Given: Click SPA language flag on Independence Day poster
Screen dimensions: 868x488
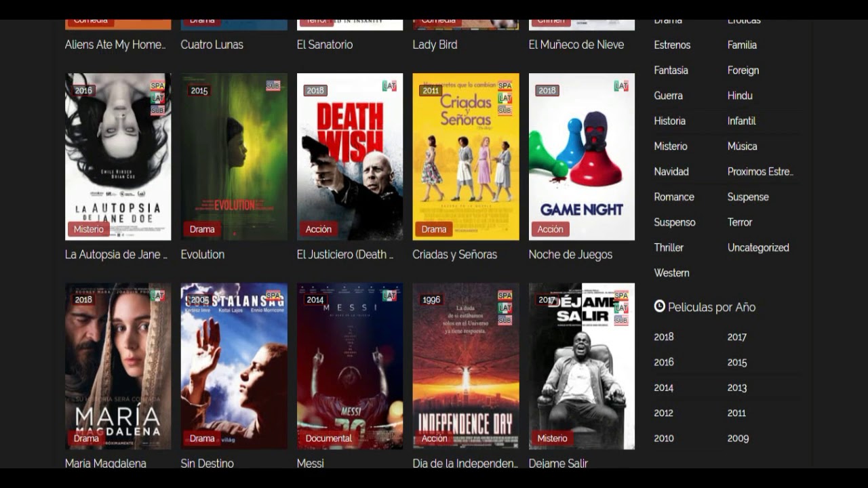Looking at the screenshot, I should click(x=505, y=296).
